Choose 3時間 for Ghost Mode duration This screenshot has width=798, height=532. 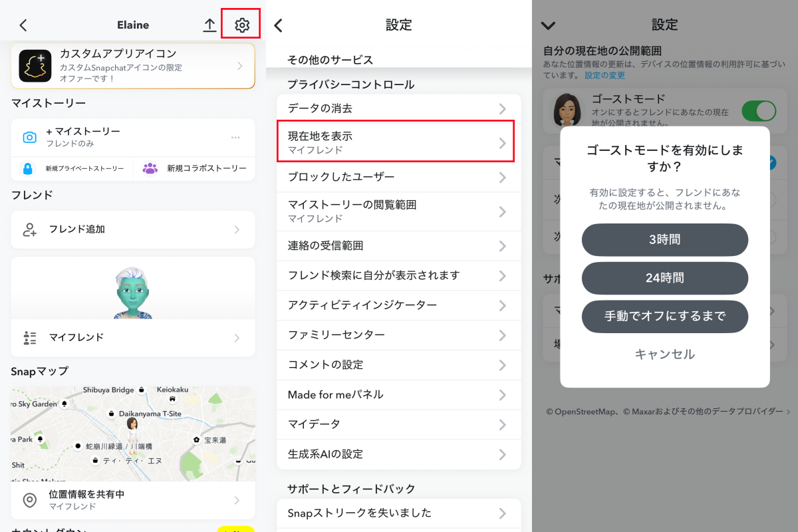coord(664,239)
